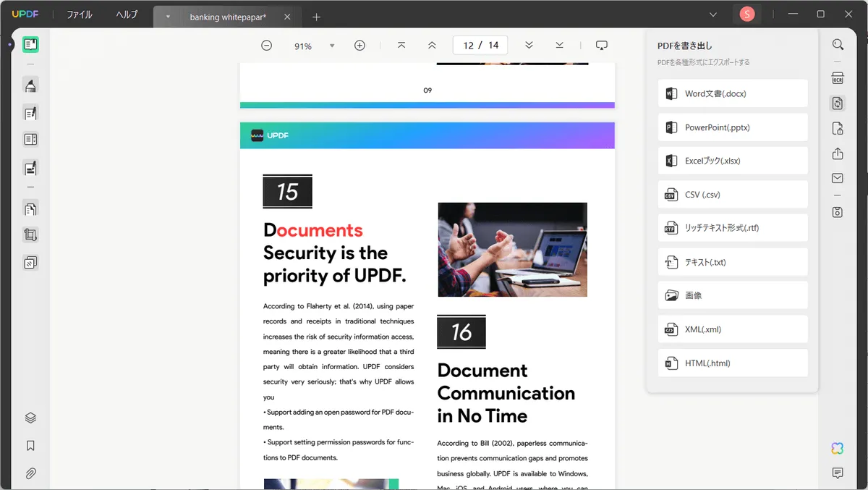The image size is (868, 490).
Task: Export to Word文書(.docx)
Action: click(733, 93)
